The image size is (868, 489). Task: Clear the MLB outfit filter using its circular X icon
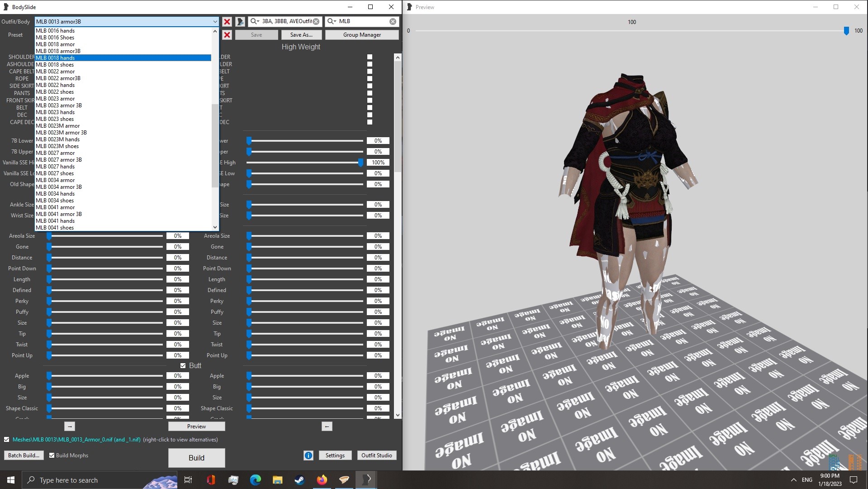tap(392, 21)
